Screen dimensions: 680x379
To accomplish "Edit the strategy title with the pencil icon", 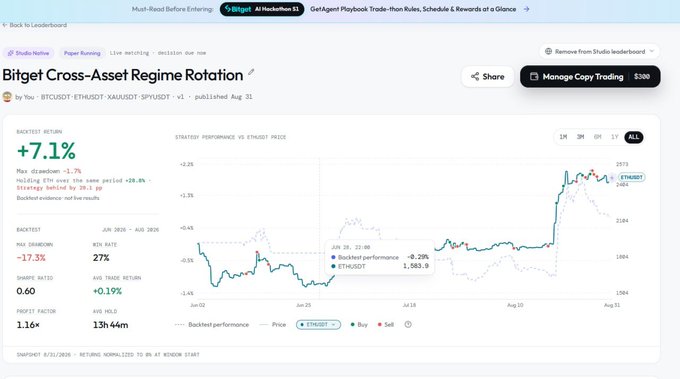I will click(251, 72).
